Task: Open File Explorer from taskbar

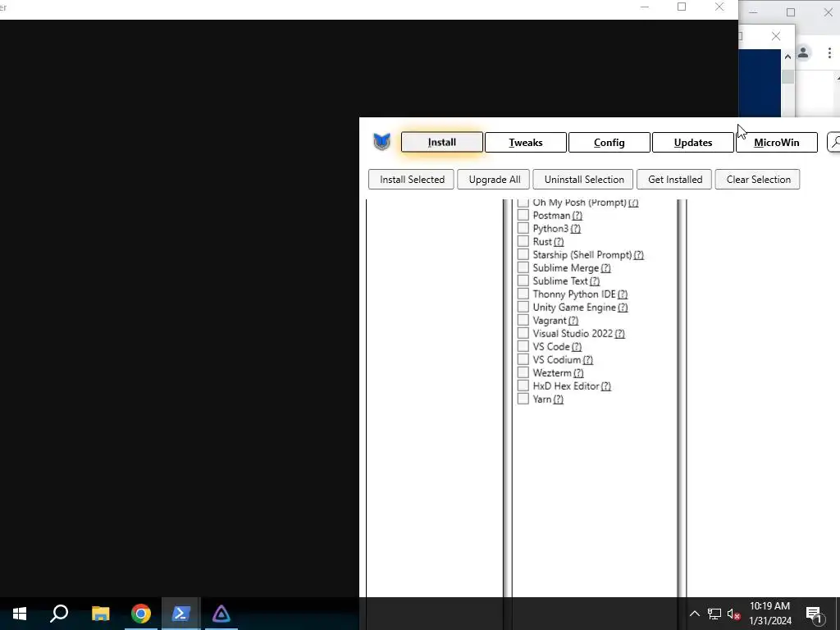Action: (100, 614)
